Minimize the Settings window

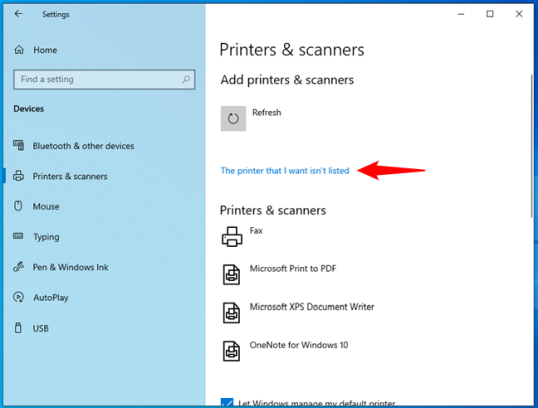(x=461, y=14)
